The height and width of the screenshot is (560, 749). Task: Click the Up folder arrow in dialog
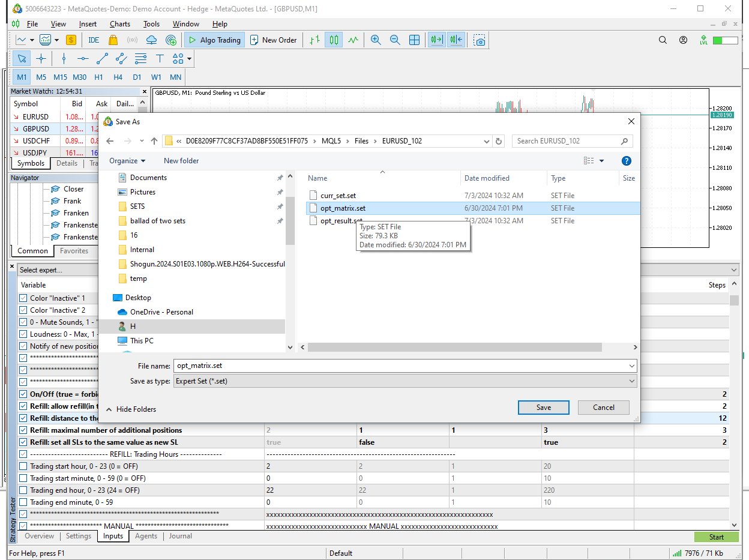click(154, 141)
